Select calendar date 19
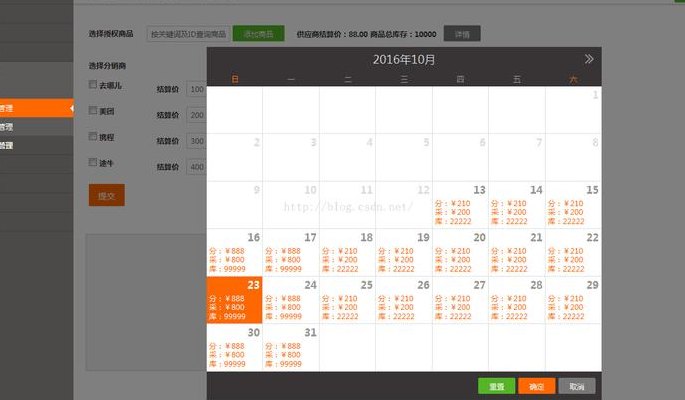This screenshot has height=400, width=685. point(404,252)
